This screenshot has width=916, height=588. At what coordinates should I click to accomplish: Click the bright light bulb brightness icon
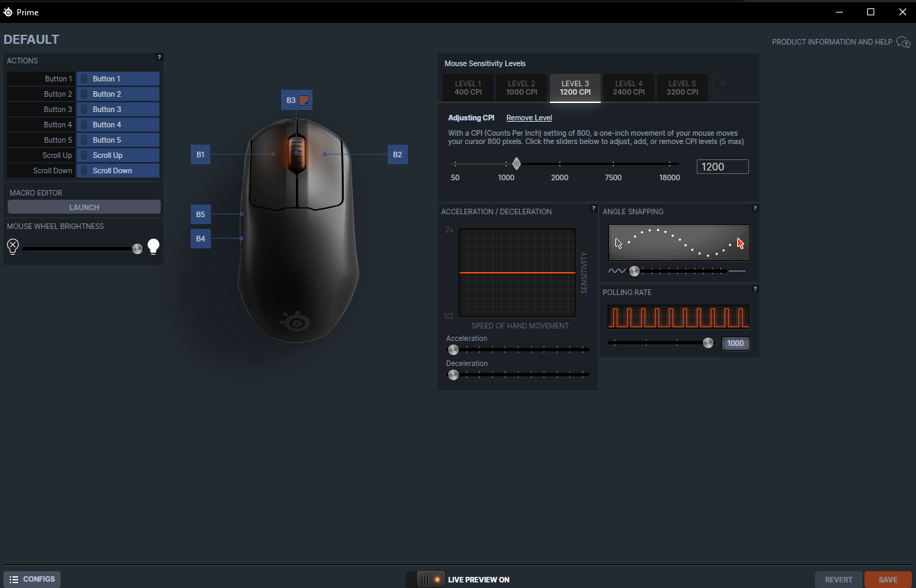[153, 246]
